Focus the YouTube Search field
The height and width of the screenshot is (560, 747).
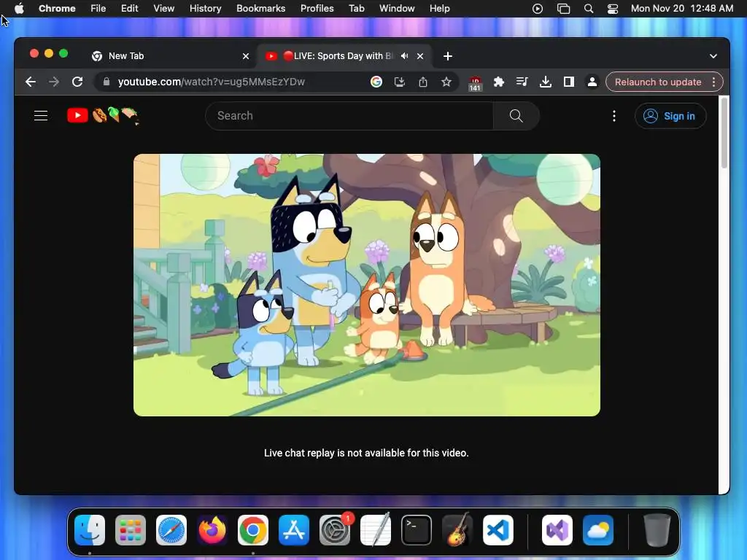349,116
